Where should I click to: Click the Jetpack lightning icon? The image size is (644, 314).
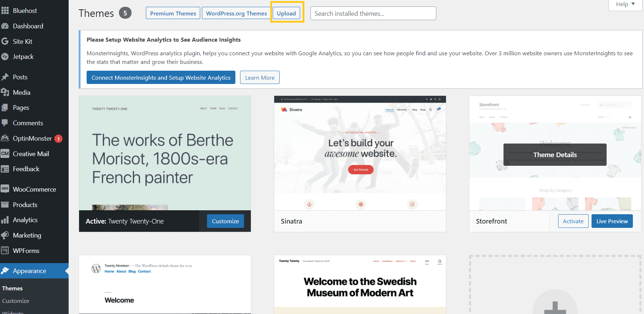(5, 57)
